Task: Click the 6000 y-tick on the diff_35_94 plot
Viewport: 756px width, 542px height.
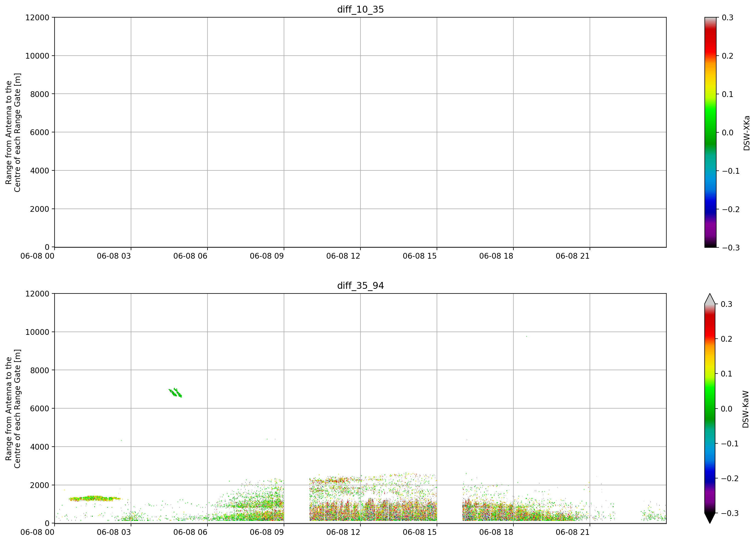Action: point(40,408)
